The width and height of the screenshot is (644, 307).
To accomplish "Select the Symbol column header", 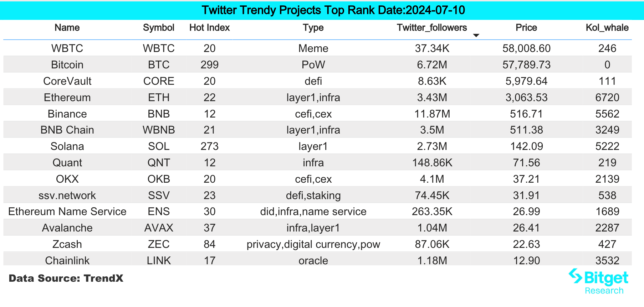I will (x=158, y=28).
